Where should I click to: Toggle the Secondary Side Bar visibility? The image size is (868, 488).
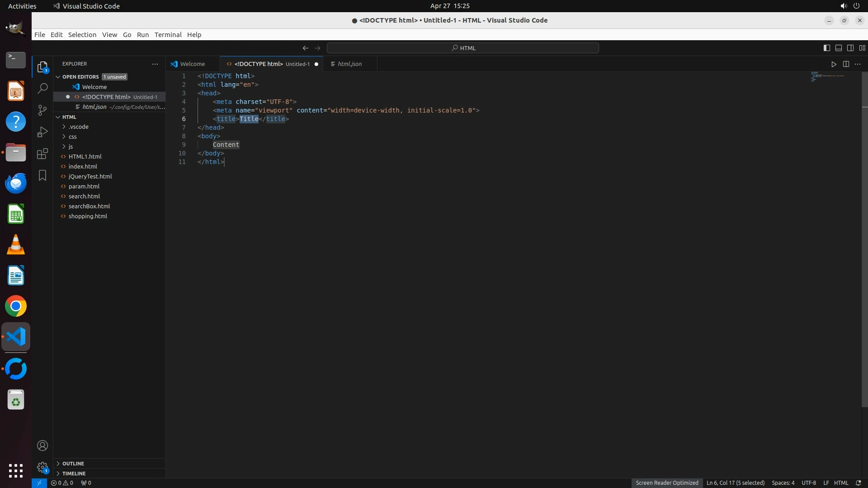click(850, 48)
